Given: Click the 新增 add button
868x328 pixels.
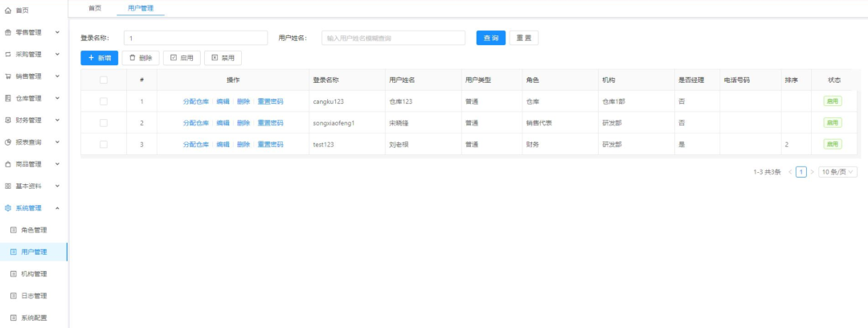Looking at the screenshot, I should 99,58.
